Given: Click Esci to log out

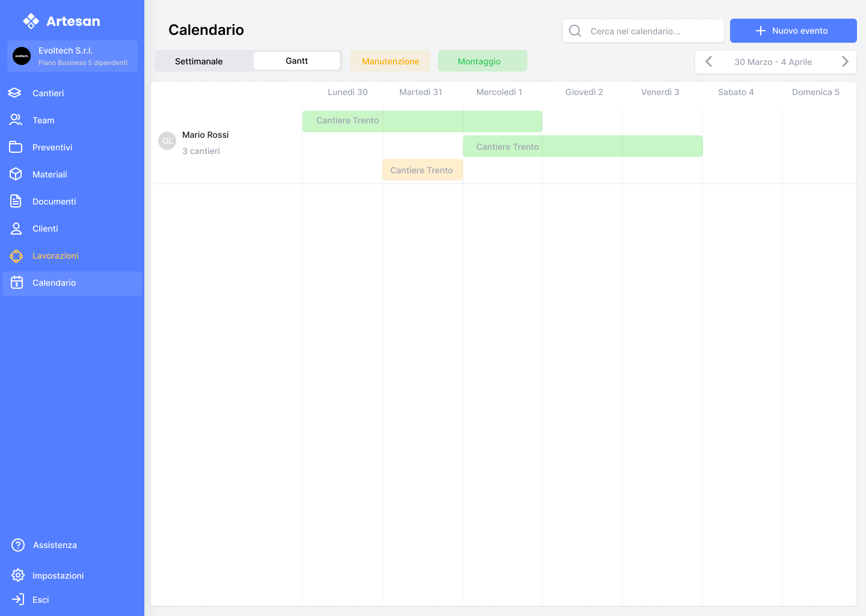Looking at the screenshot, I should [x=40, y=600].
